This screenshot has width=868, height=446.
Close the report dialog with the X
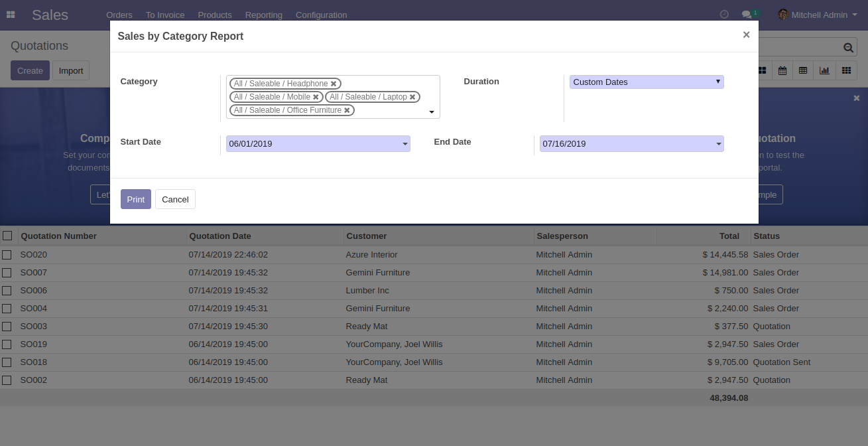746,35
